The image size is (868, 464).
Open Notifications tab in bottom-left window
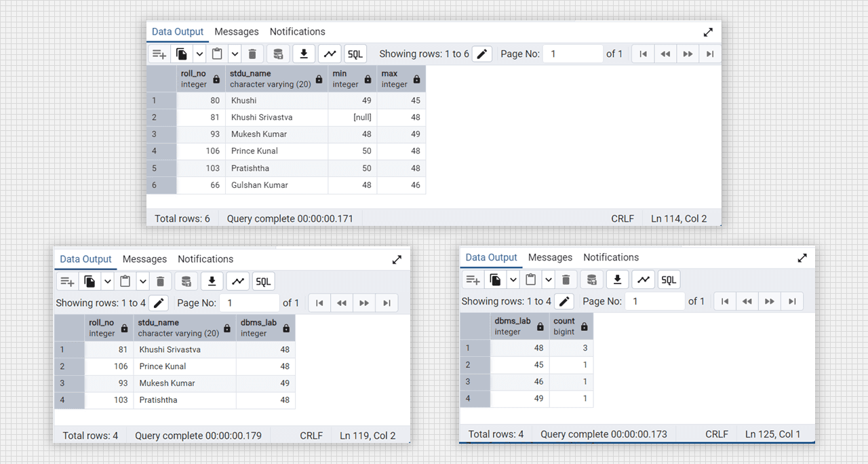click(x=205, y=259)
